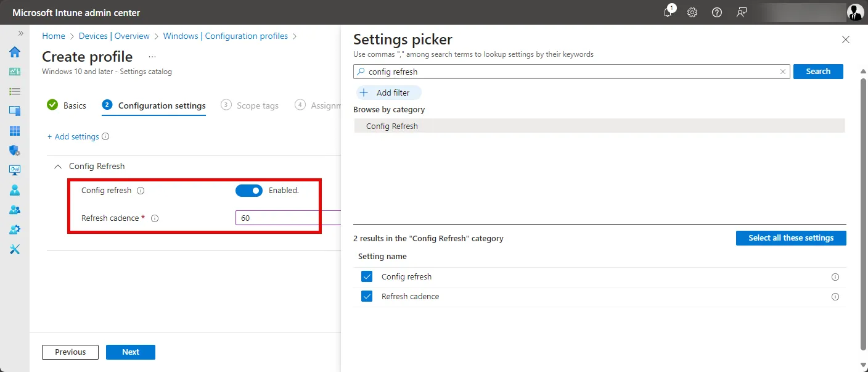The image size is (868, 372).
Task: Clear the search box text
Action: point(783,72)
